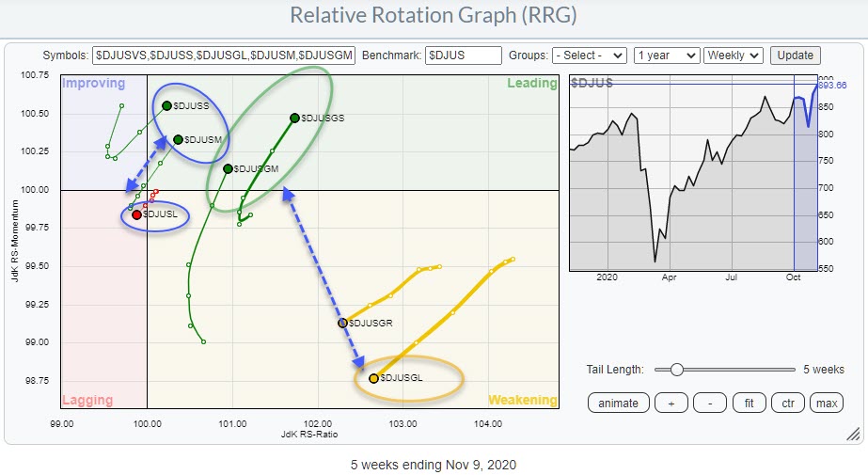The width and height of the screenshot is (868, 475).
Task: Open the Groups select dropdown
Action: [590, 55]
